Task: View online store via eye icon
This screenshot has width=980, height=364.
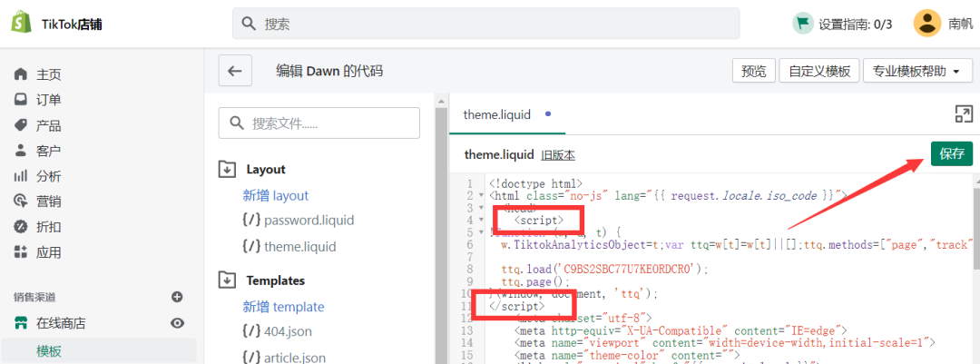Action: click(178, 323)
